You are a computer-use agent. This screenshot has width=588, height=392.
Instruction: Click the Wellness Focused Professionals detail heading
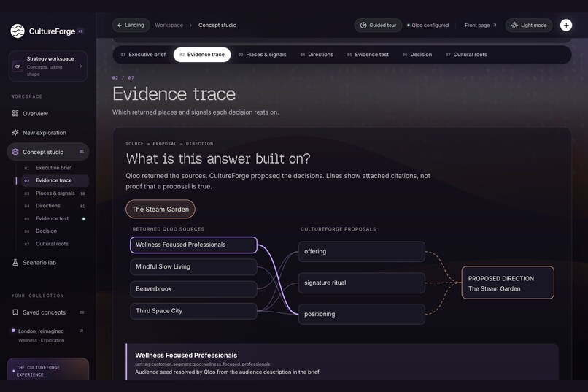(186, 355)
